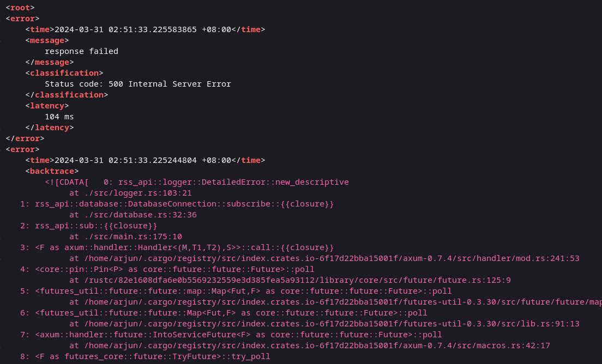Click the opening classification tag
The width and height of the screenshot is (602, 364).
coord(64,73)
